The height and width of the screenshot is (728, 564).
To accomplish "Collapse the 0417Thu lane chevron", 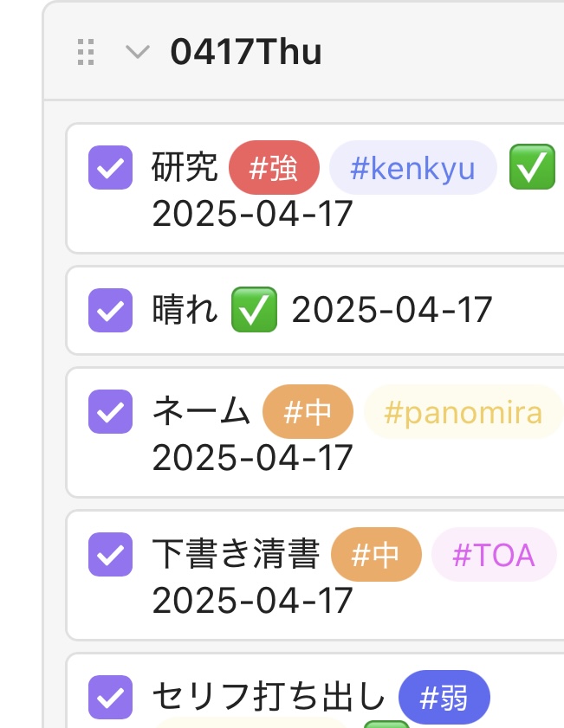I will 138,52.
